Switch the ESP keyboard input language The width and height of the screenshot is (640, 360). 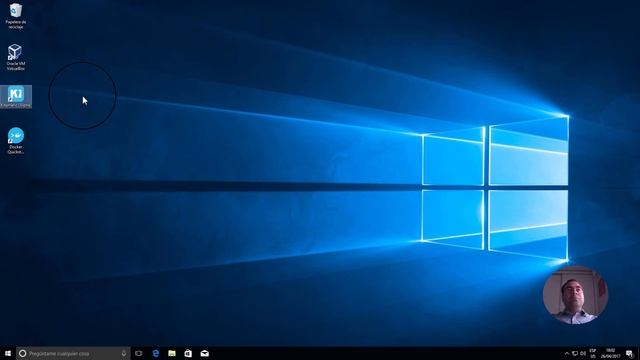[593, 353]
